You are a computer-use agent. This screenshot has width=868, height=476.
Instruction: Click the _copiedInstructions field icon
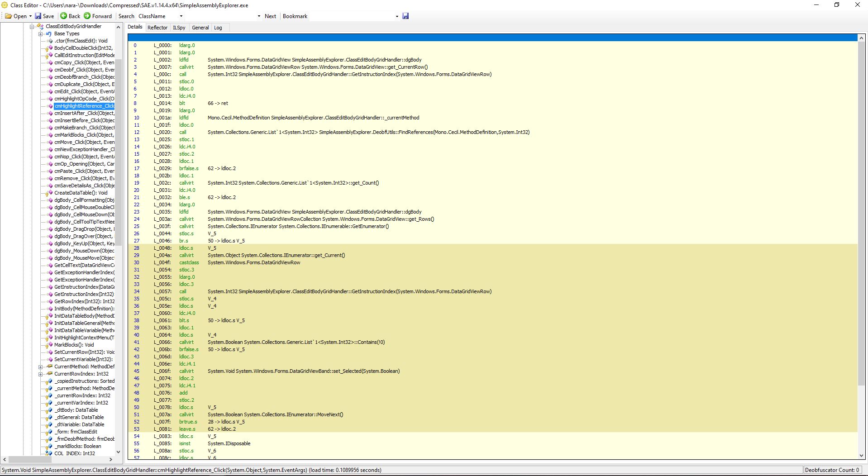tap(49, 381)
